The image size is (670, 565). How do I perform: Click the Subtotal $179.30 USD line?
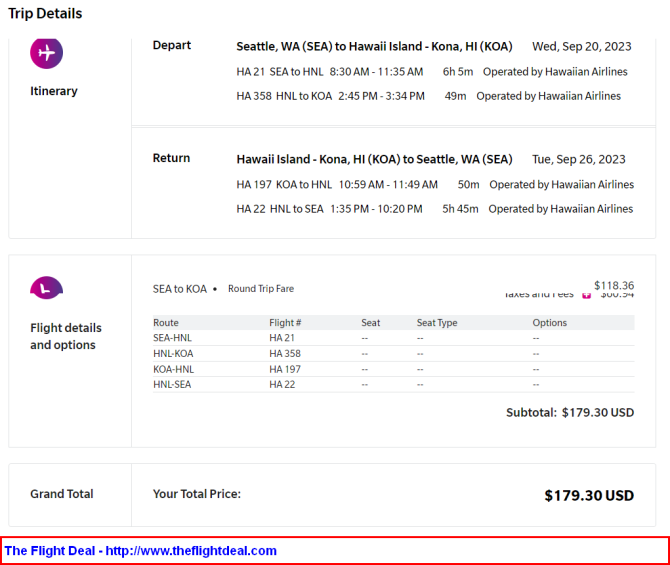tap(570, 412)
